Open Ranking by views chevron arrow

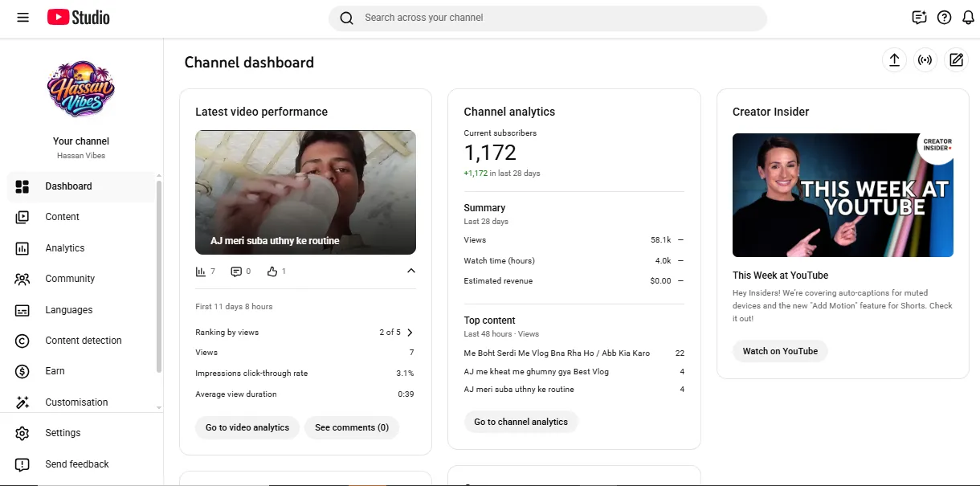point(410,333)
